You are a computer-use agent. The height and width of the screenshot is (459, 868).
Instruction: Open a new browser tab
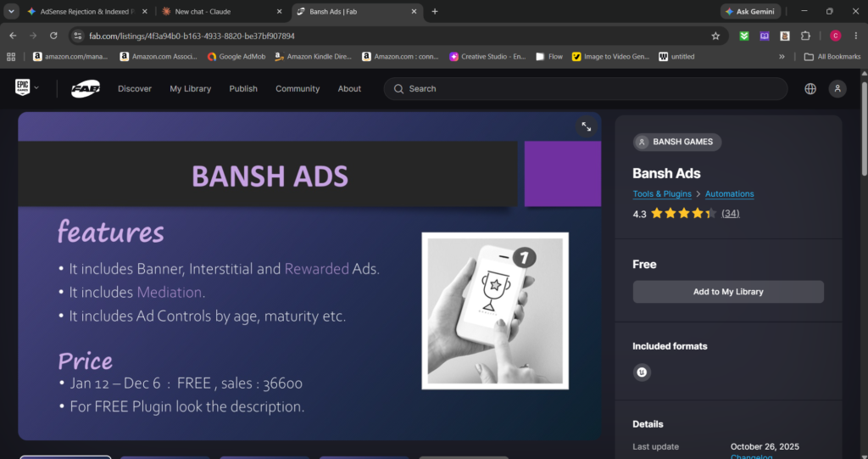coord(435,12)
